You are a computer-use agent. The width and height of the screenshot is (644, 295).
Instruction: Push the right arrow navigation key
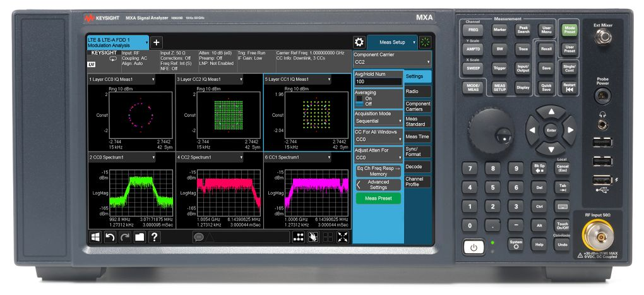570,130
